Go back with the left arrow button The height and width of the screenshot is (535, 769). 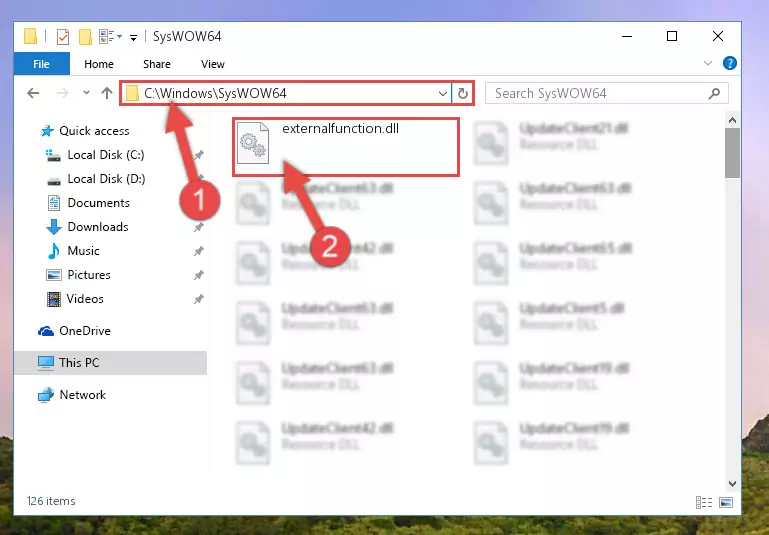[x=33, y=93]
